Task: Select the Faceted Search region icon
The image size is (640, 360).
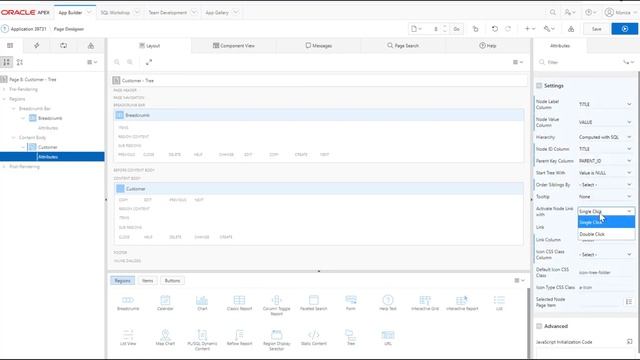Action: pyautogui.click(x=313, y=300)
